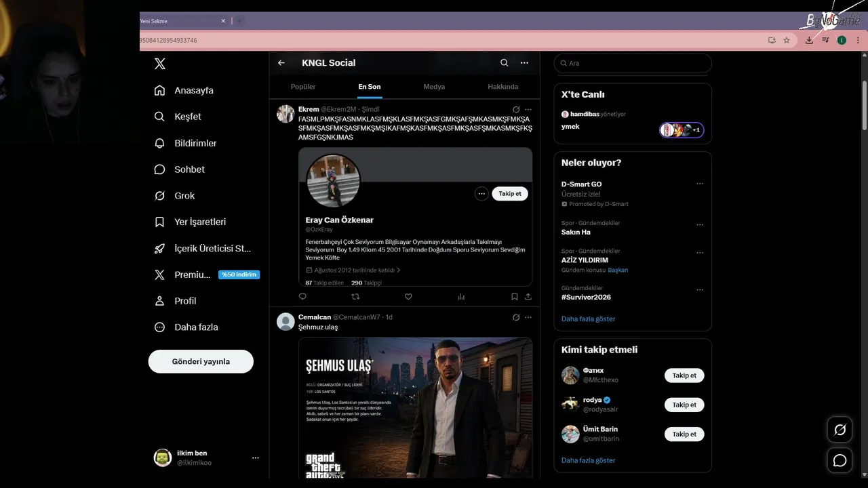Follow rodya with Takip et
This screenshot has width=868, height=488.
pyautogui.click(x=684, y=405)
